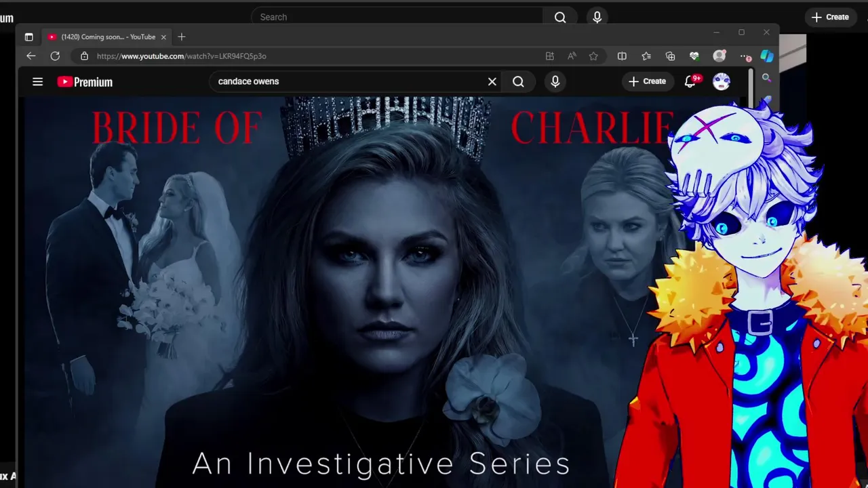Open the YouTube hamburger guide menu
868x488 pixels.
38,82
